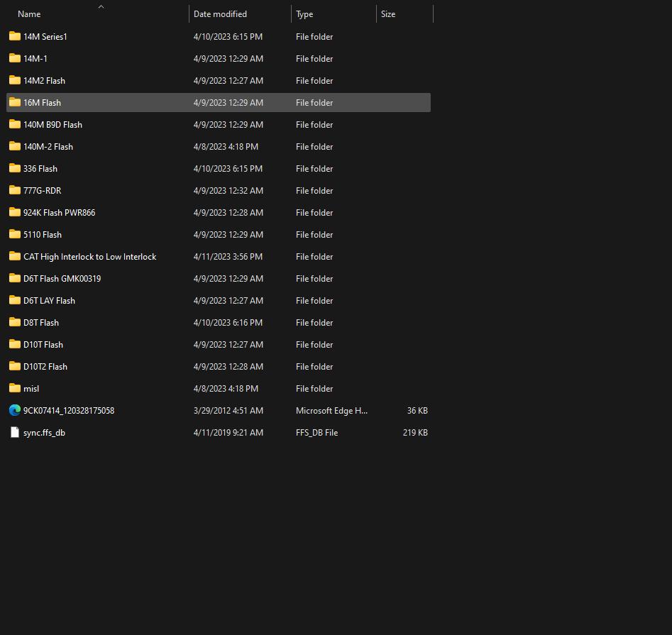Sort files by the Type column
672x635 pixels.
tap(304, 13)
